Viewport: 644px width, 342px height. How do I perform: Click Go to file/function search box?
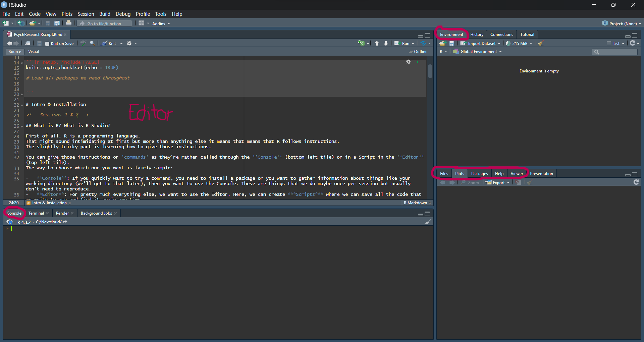pyautogui.click(x=105, y=23)
